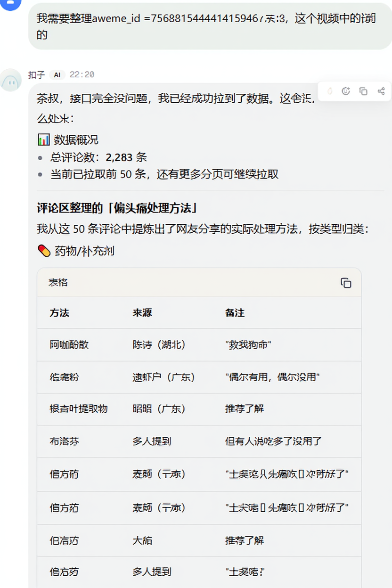Click the 大船 source cell
Screen dimensions: 392x588
point(142,540)
